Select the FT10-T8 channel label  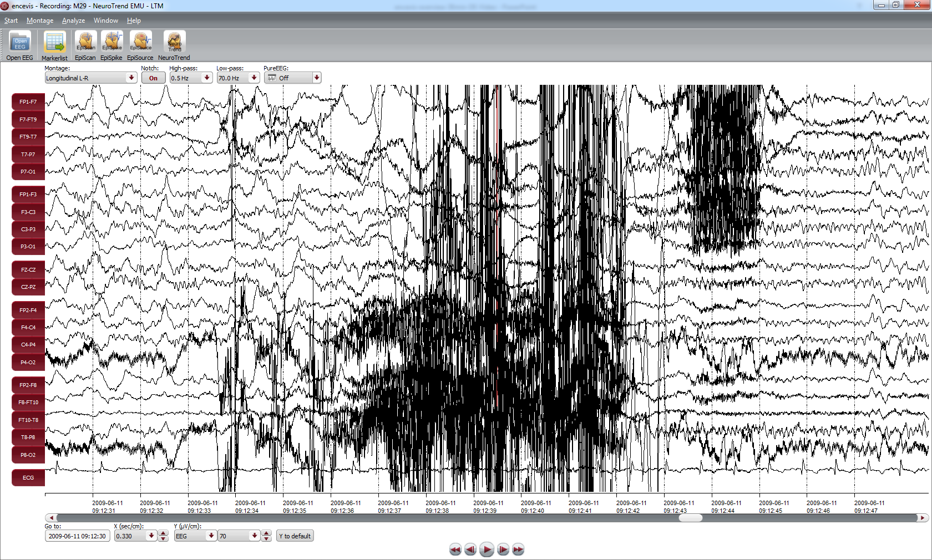tap(28, 420)
